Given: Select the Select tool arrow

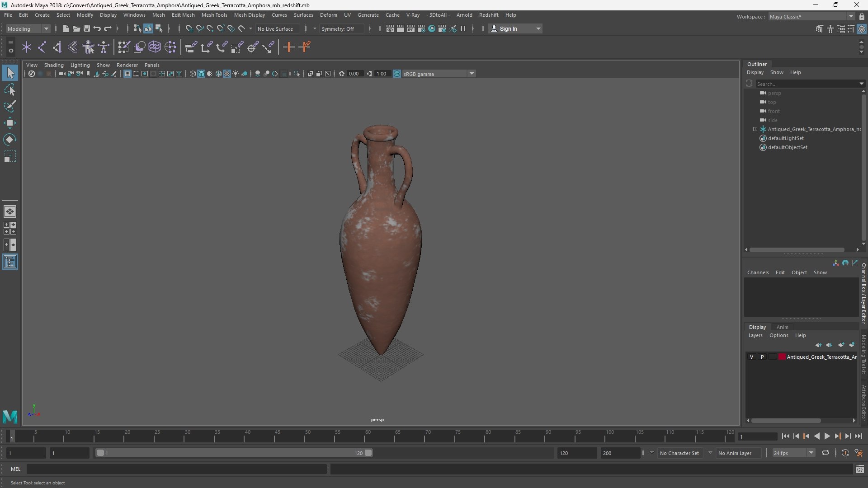Looking at the screenshot, I should (10, 73).
